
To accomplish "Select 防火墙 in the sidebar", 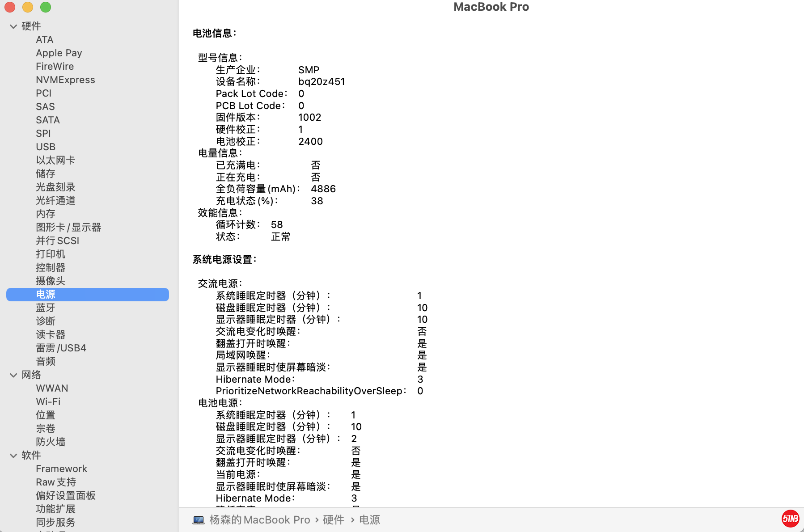I will (x=51, y=442).
